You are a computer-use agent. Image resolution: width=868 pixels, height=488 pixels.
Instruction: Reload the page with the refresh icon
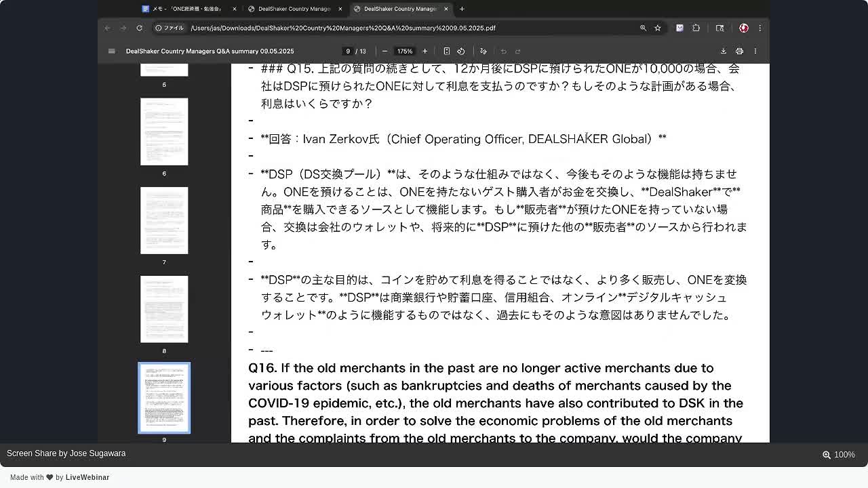tap(139, 28)
